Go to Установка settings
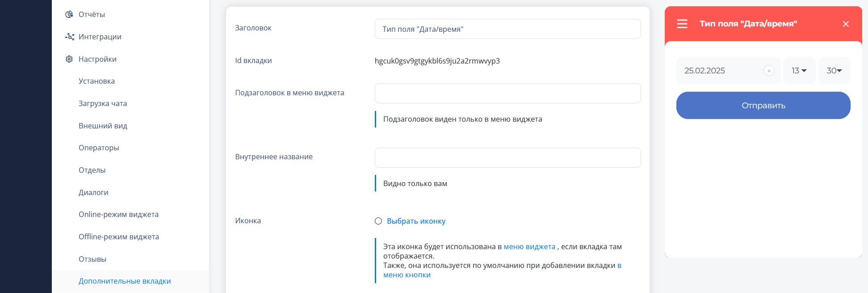The width and height of the screenshot is (868, 293). coord(96,81)
